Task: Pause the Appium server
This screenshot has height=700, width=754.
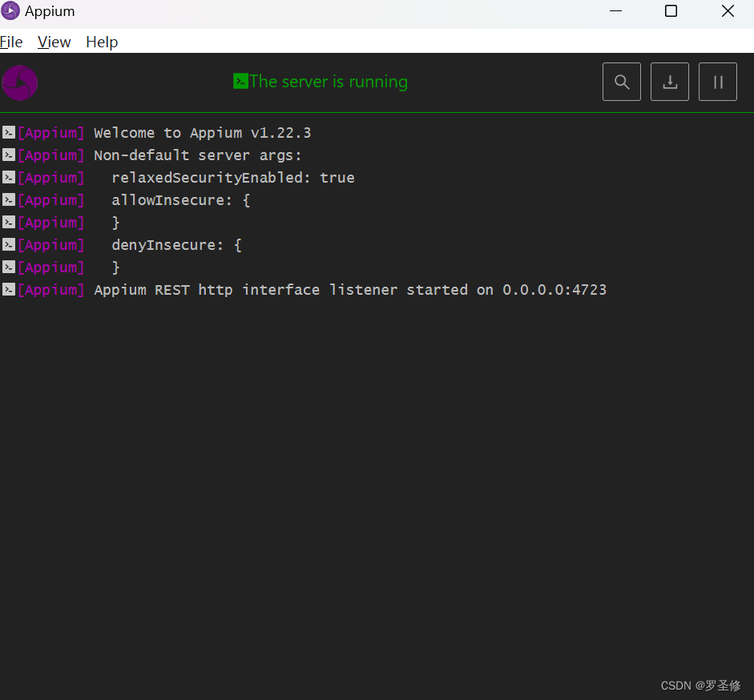Action: click(x=717, y=82)
